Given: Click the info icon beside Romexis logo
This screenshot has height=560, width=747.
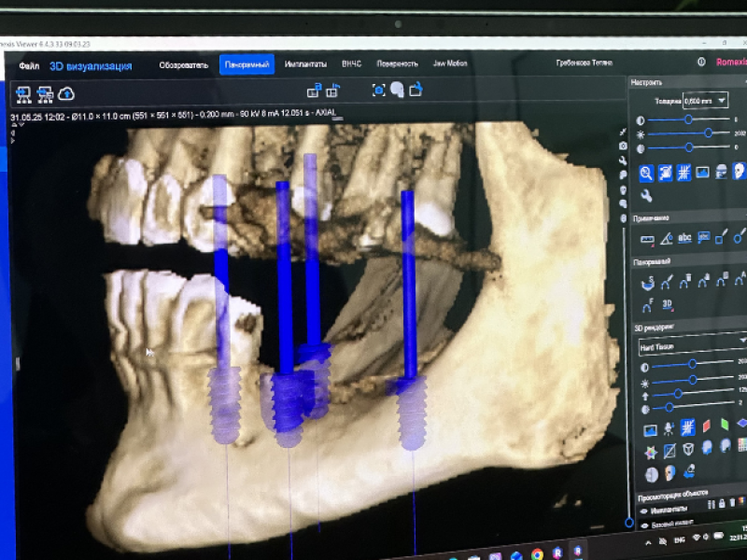Looking at the screenshot, I should point(701,62).
